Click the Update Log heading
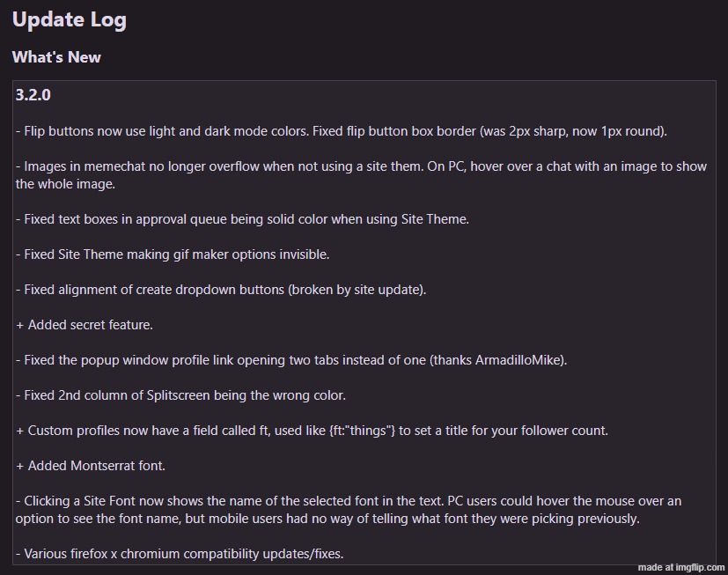This screenshot has width=728, height=575. 70,20
